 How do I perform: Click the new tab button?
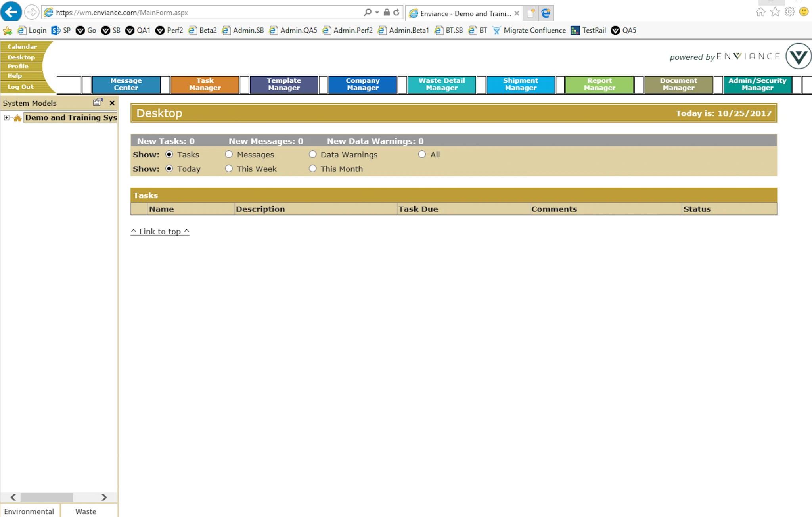(530, 13)
